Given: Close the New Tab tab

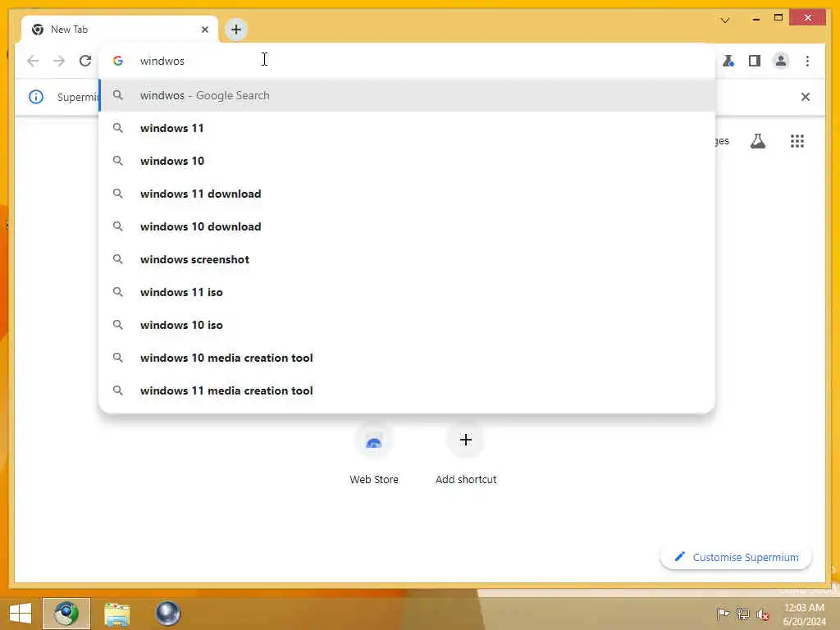Looking at the screenshot, I should coord(204,30).
